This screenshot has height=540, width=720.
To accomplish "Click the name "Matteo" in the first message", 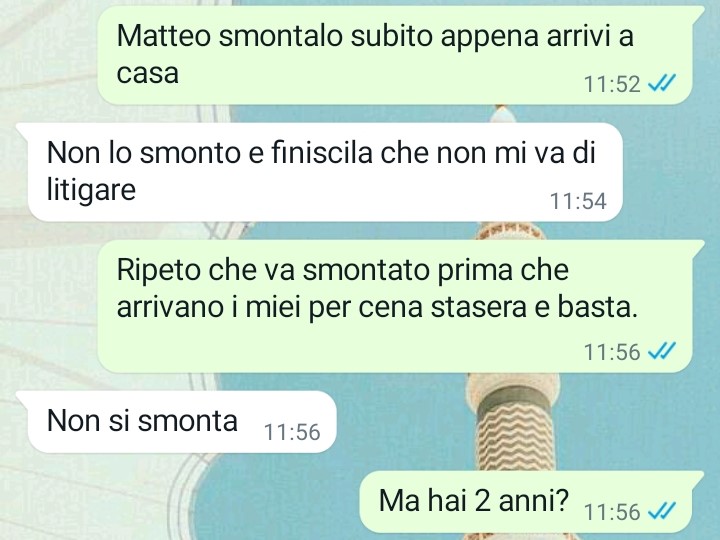I will 163,35.
